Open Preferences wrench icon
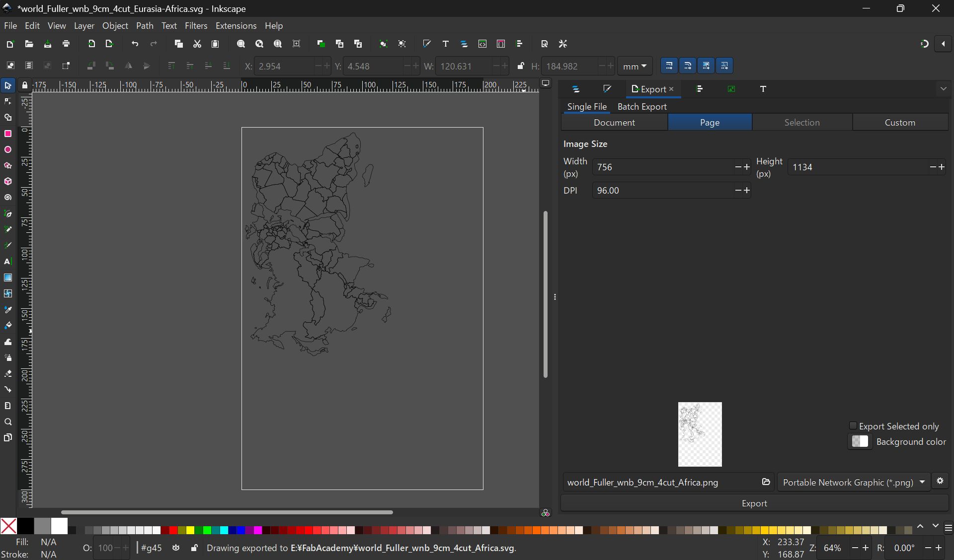This screenshot has width=954, height=560. click(563, 44)
